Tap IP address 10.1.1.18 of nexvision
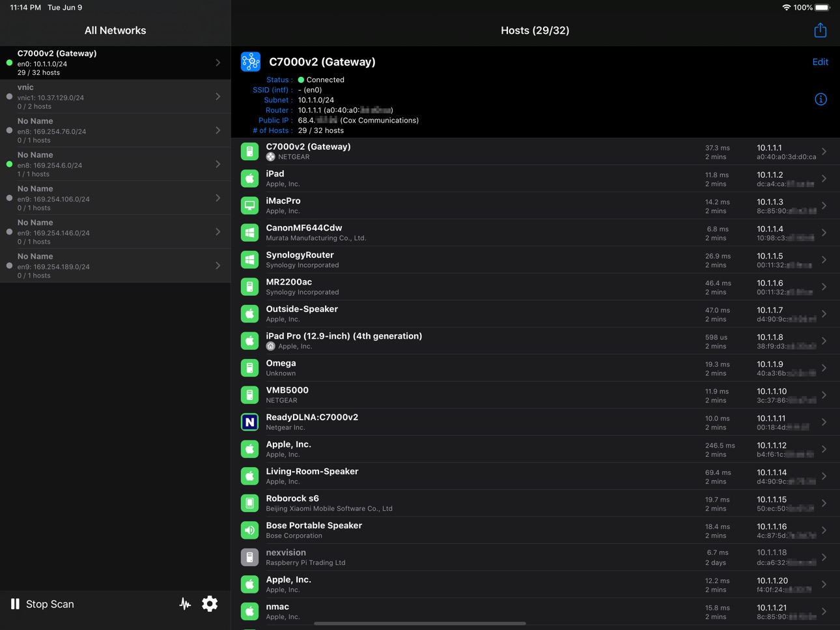 click(x=772, y=552)
